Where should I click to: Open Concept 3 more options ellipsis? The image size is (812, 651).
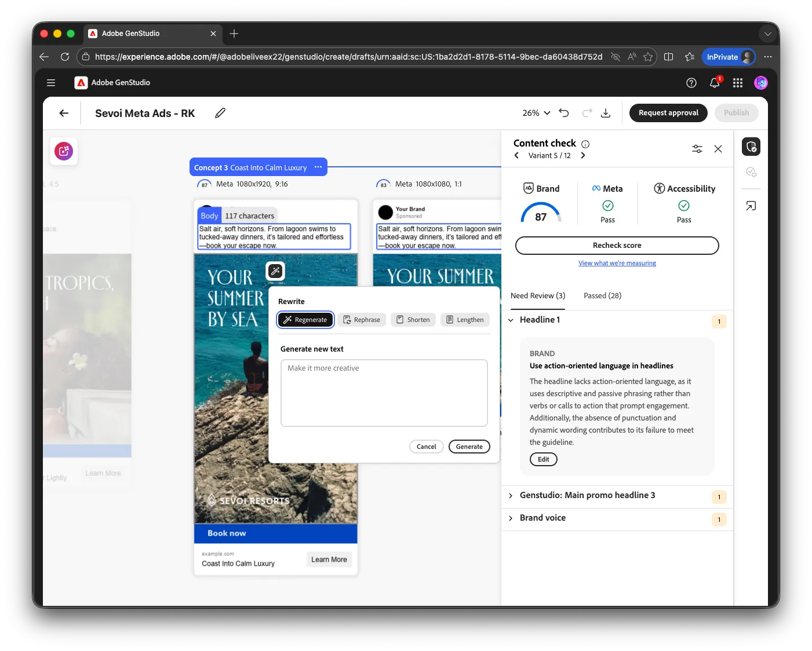click(x=318, y=167)
